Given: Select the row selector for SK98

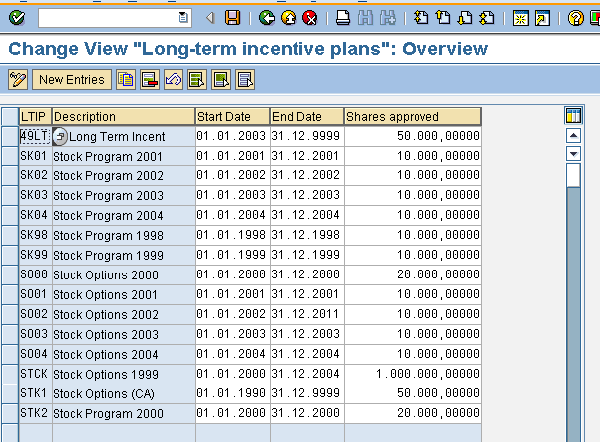Looking at the screenshot, I should click(10, 235).
